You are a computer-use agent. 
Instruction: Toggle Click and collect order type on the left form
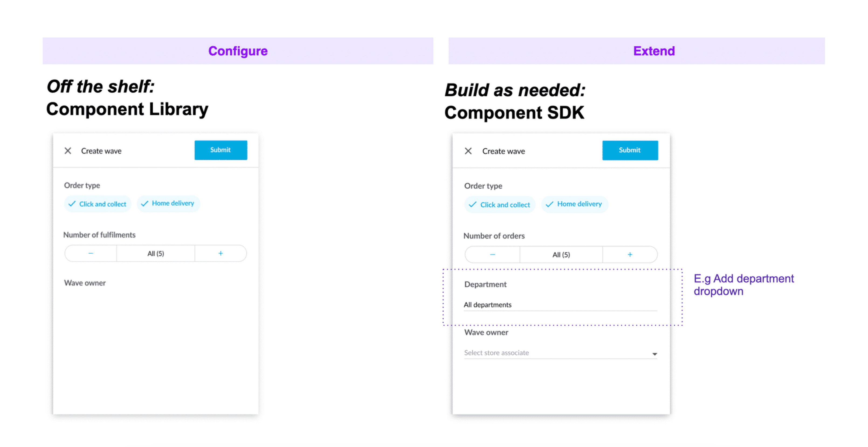coord(97,204)
